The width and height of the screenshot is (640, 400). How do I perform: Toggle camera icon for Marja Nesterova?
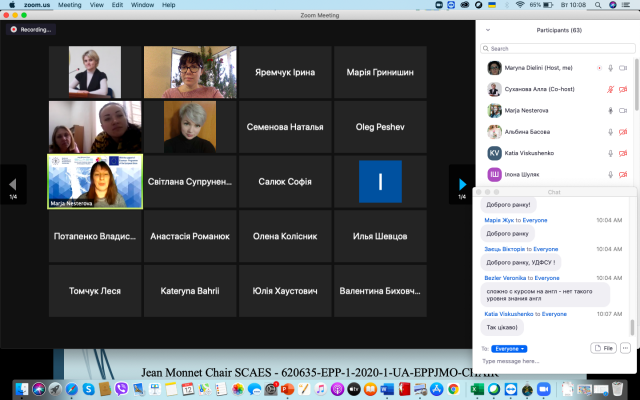[623, 111]
